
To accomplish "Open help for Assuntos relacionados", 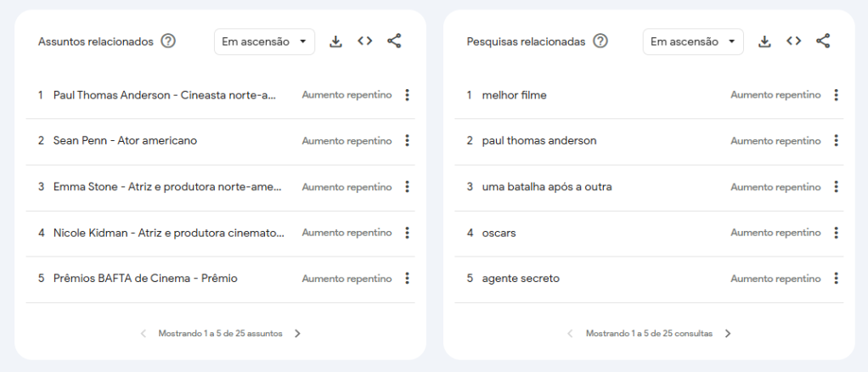I will click(168, 42).
